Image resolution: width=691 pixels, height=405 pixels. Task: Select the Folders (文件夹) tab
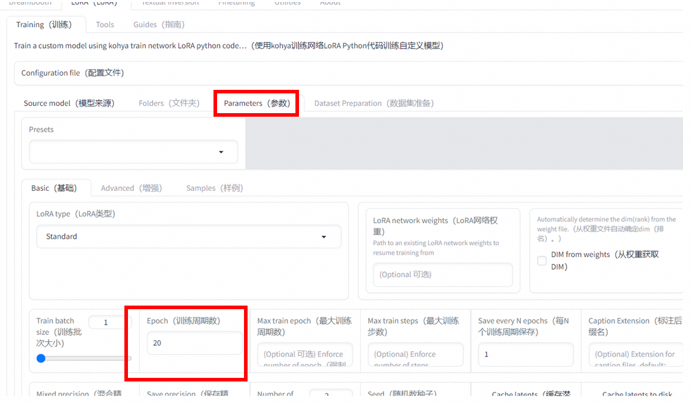[169, 103]
